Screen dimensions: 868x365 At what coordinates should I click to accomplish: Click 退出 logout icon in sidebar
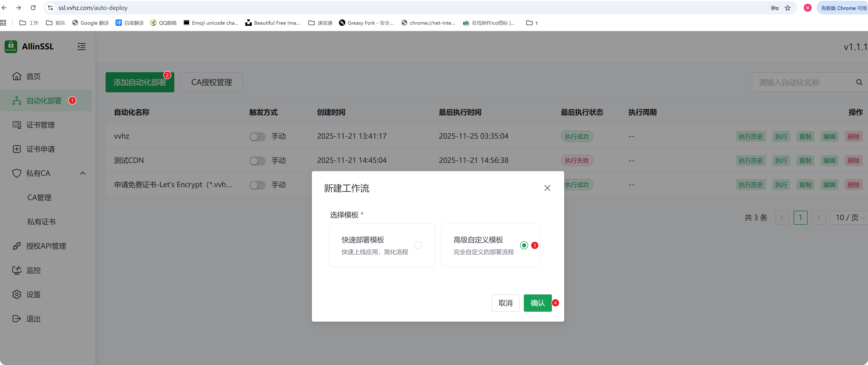[17, 319]
